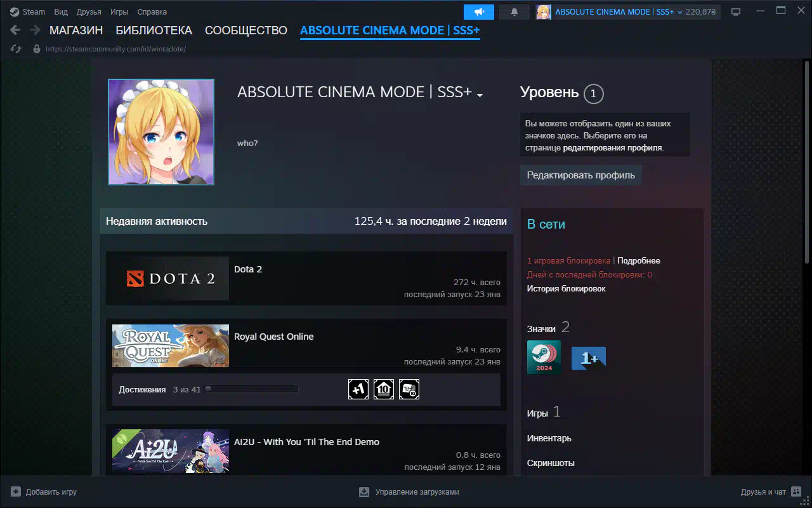Image resolution: width=812 pixels, height=508 pixels.
Task: Click the Подробнее link
Action: pos(639,261)
